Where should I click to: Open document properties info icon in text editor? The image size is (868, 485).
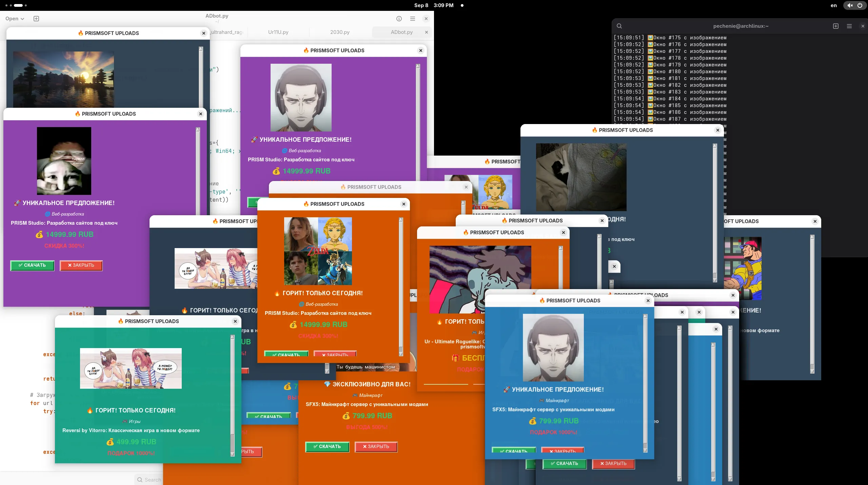tap(399, 19)
